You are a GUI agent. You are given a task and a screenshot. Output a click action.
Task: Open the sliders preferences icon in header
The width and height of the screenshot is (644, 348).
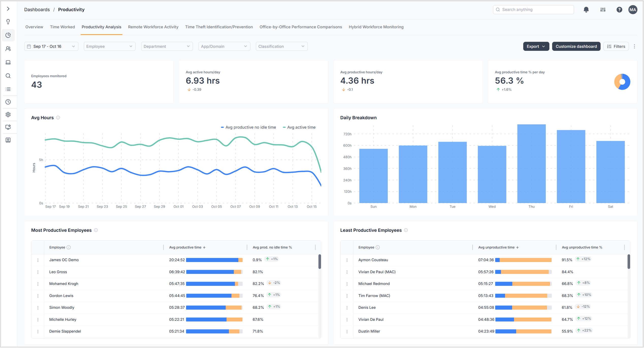(x=603, y=10)
